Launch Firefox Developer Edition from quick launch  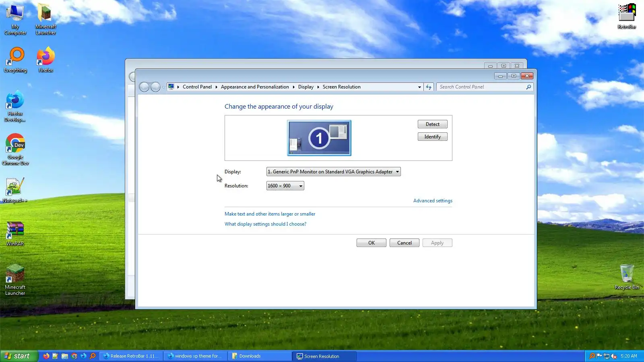point(83,356)
